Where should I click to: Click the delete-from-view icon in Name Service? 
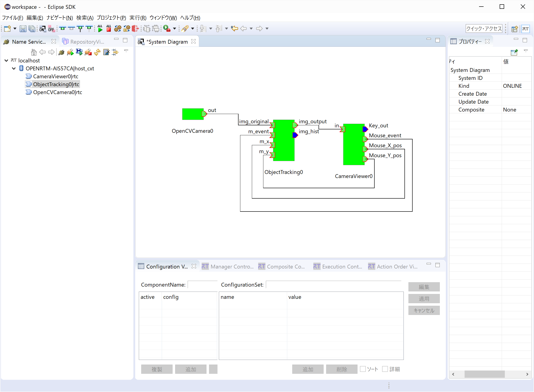pyautogui.click(x=106, y=52)
